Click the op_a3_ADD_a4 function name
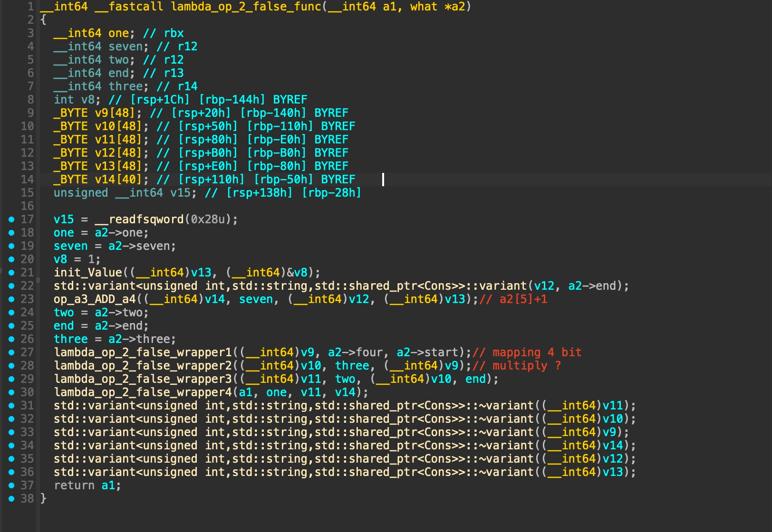 coord(95,299)
